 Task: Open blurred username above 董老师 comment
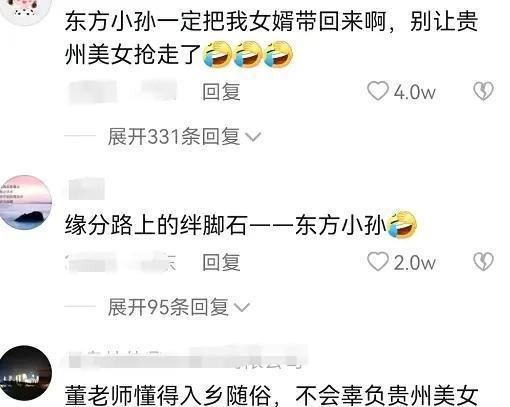pos(187,358)
